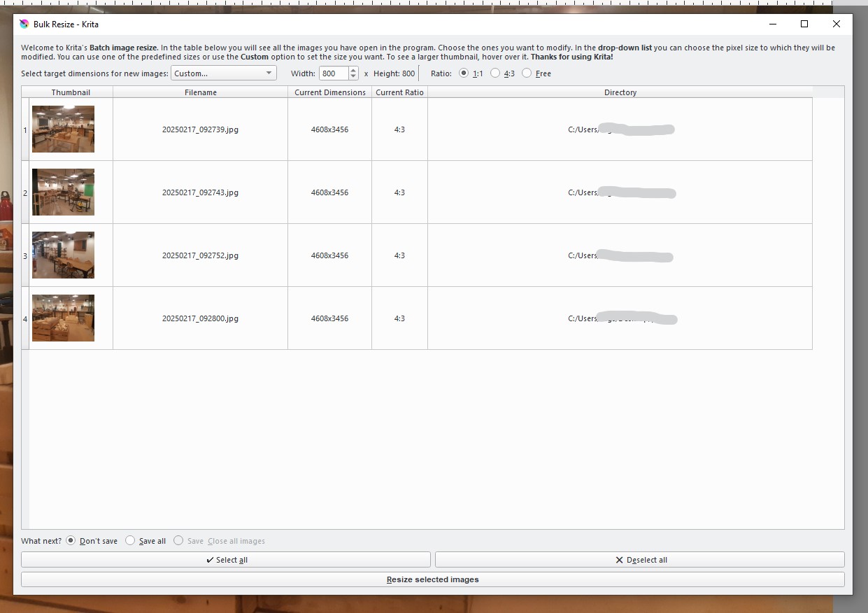Click ratio cell of 20250217_092743.jpg row
Viewport: 868px width, 613px height.
(399, 192)
